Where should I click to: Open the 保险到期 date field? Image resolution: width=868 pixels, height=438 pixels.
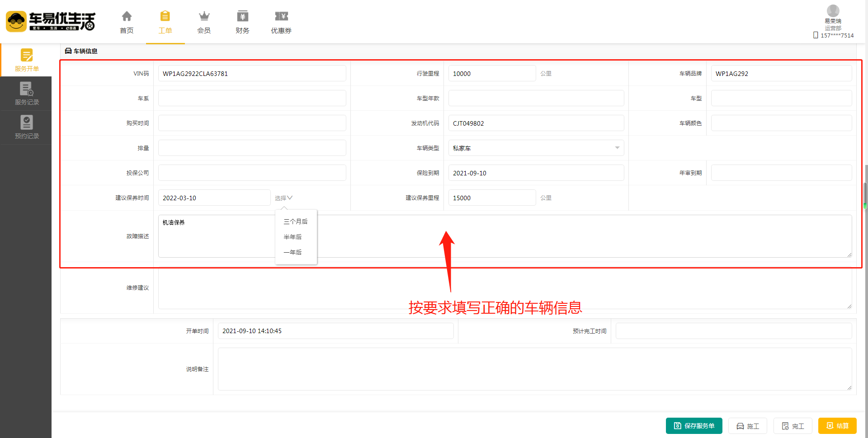coord(536,173)
